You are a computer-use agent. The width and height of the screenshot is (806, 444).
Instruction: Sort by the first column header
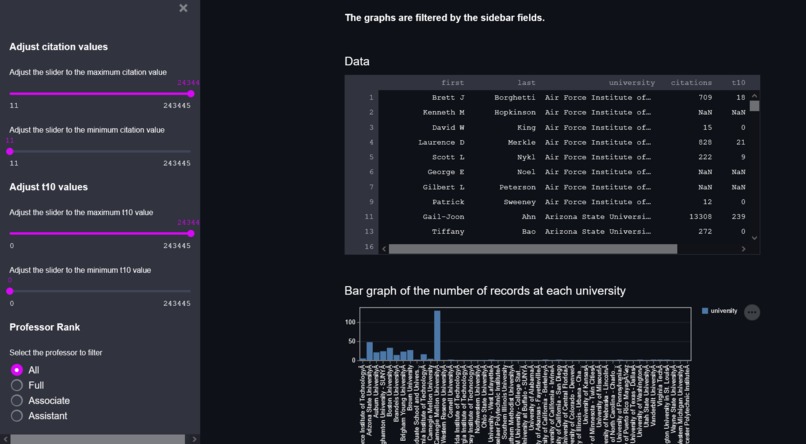(x=452, y=83)
